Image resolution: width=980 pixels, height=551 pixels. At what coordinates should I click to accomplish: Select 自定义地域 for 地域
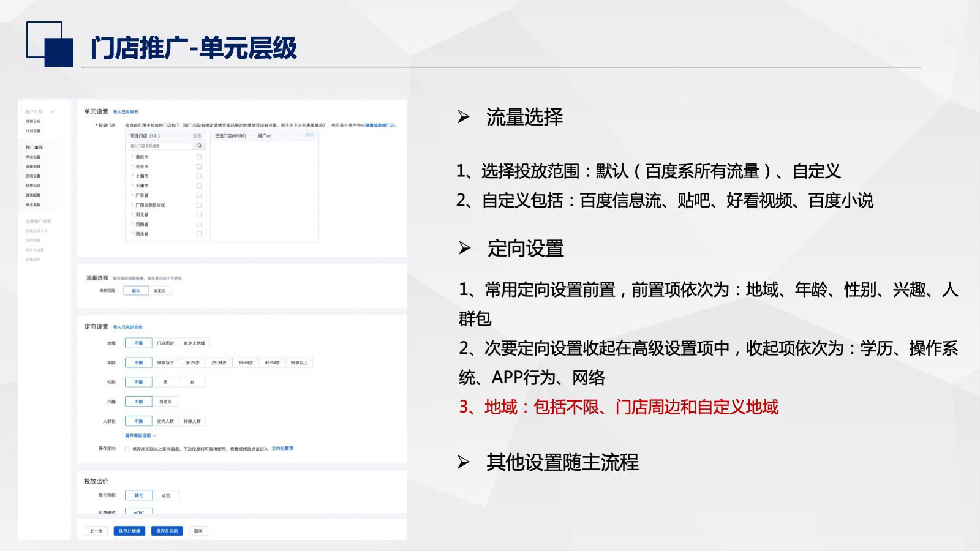point(194,343)
